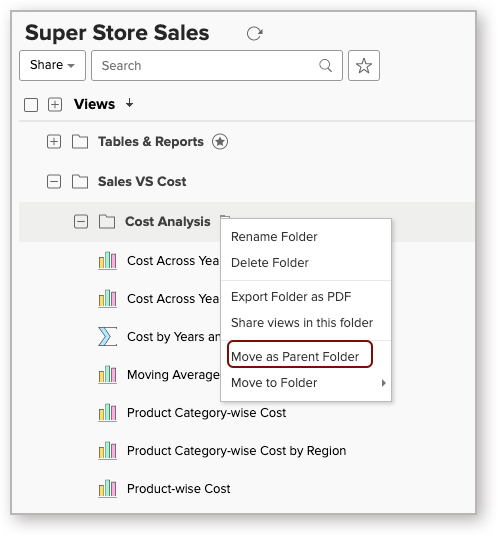Click the Product-wise Cost chart icon
Viewport: 497px width, 535px height.
(x=107, y=488)
